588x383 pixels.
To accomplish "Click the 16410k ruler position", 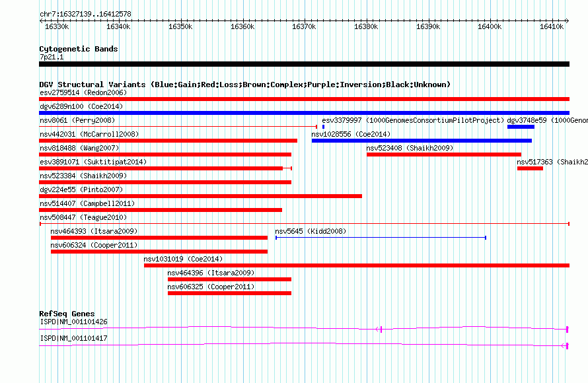I will click(552, 26).
